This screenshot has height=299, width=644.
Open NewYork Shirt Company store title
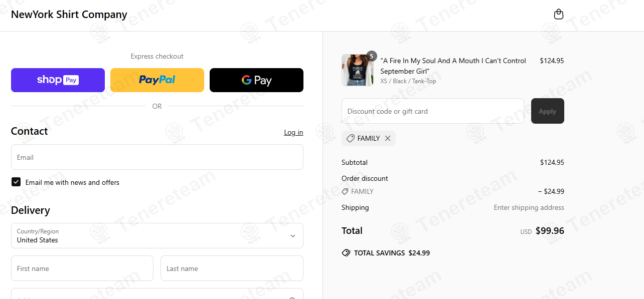(69, 15)
